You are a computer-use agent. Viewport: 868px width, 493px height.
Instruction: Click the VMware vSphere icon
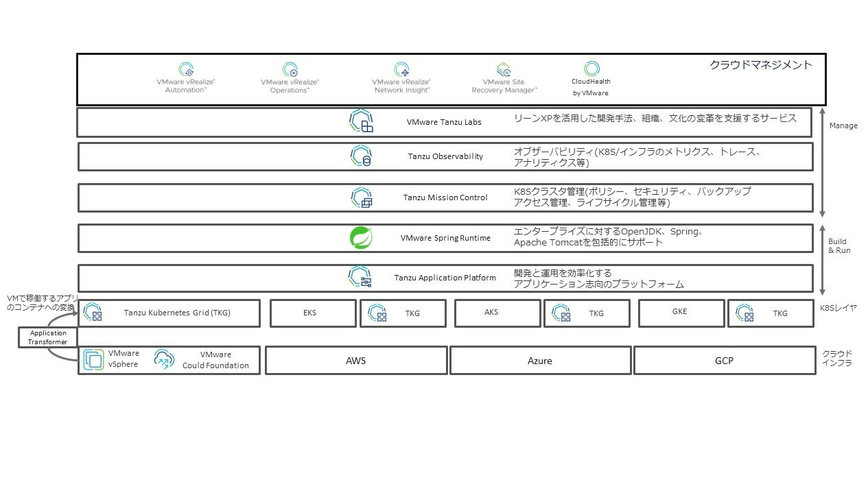[93, 360]
